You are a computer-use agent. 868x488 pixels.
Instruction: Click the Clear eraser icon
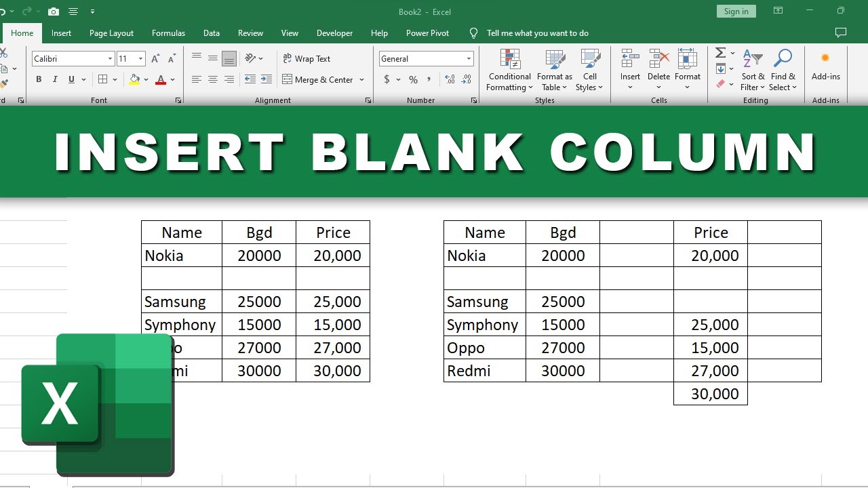click(721, 84)
